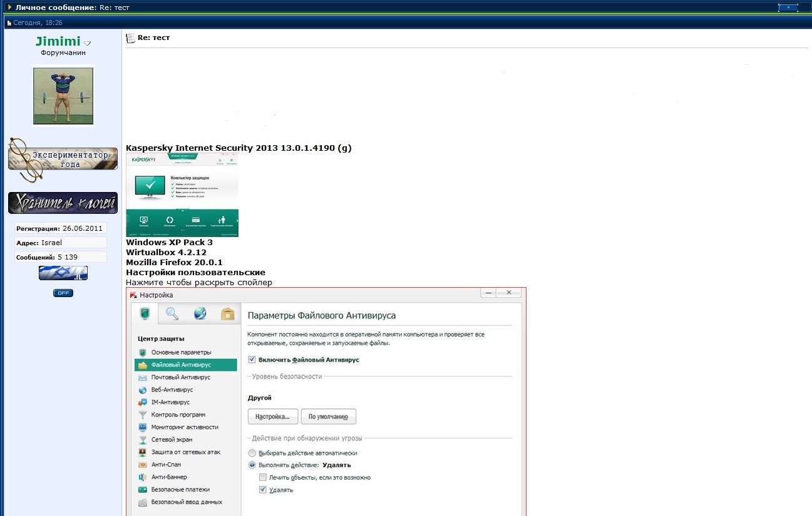
Task: Switch to the magnifier Scan tab icon
Action: coord(172,314)
